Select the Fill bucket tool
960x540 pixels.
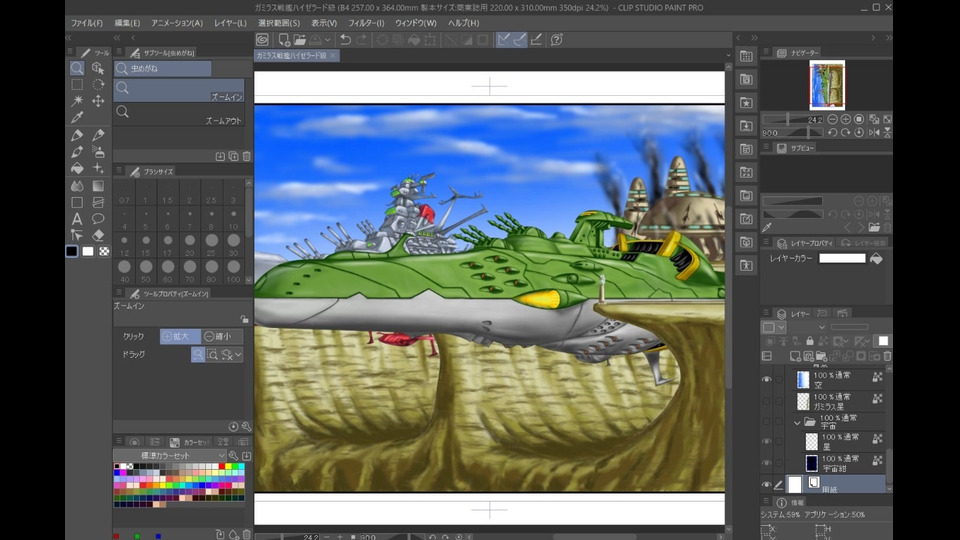[x=77, y=168]
